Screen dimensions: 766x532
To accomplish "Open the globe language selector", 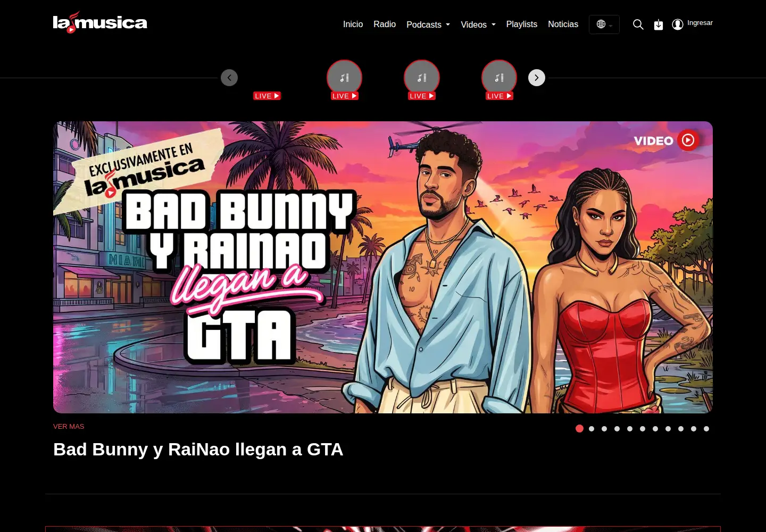I will pyautogui.click(x=604, y=24).
